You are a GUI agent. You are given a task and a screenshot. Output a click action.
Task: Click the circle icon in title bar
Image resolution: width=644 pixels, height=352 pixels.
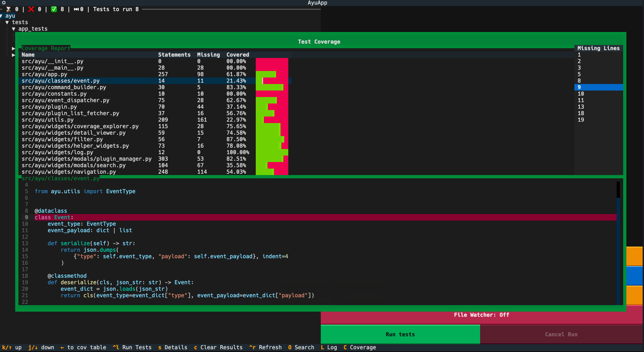(x=4, y=3)
